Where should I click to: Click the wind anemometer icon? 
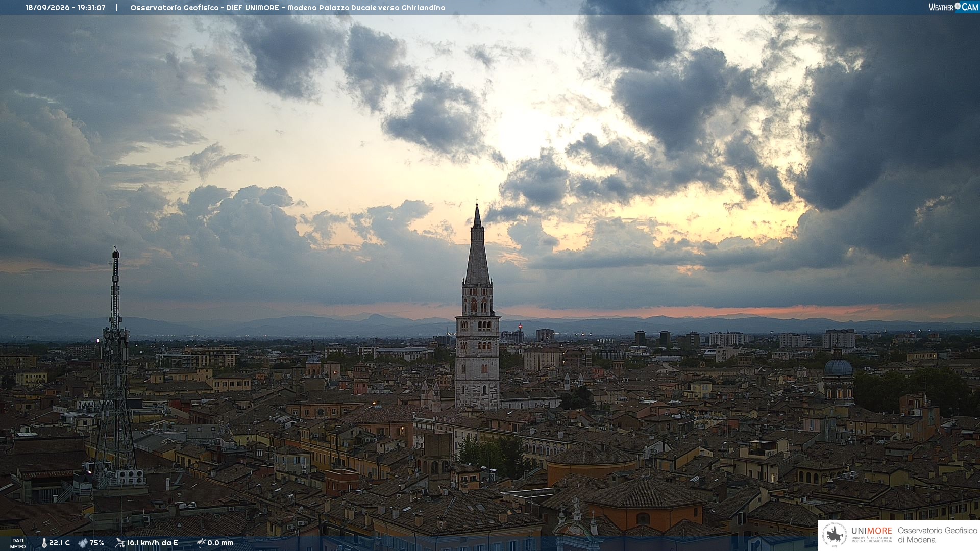120,543
